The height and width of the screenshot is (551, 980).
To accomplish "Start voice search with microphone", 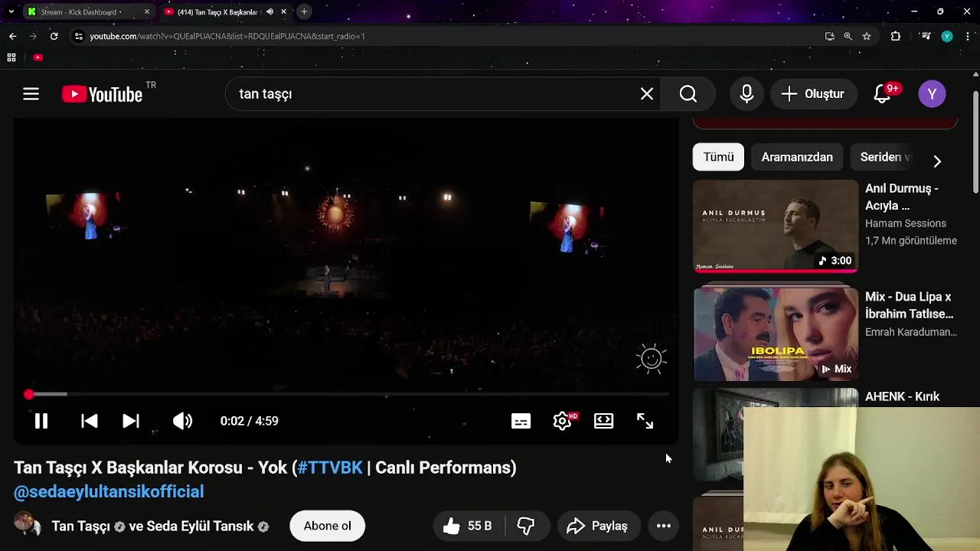I will pyautogui.click(x=746, y=94).
